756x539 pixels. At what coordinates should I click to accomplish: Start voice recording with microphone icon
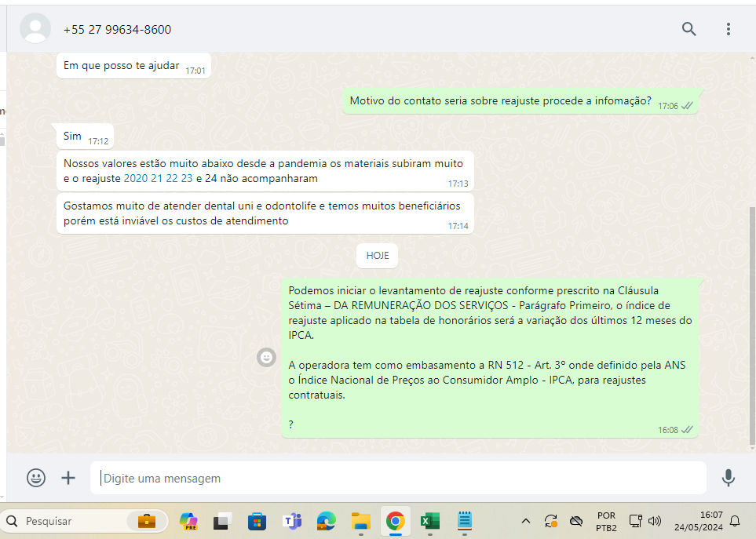click(x=728, y=478)
